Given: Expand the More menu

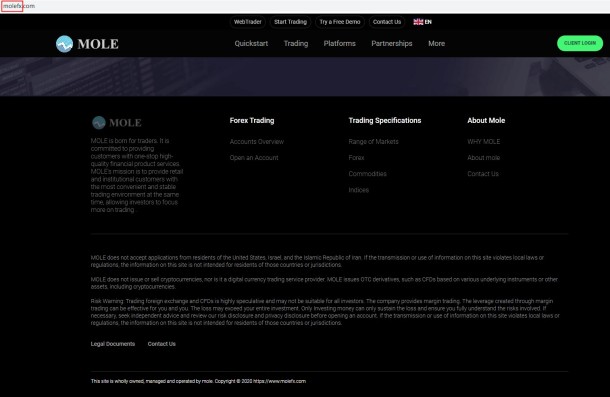Looking at the screenshot, I should (436, 44).
